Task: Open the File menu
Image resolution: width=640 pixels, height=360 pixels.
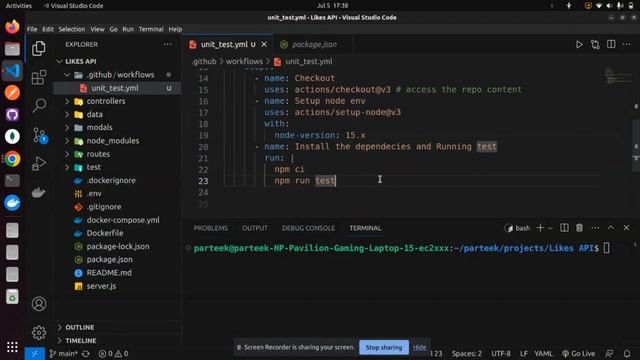Action: 32,29
